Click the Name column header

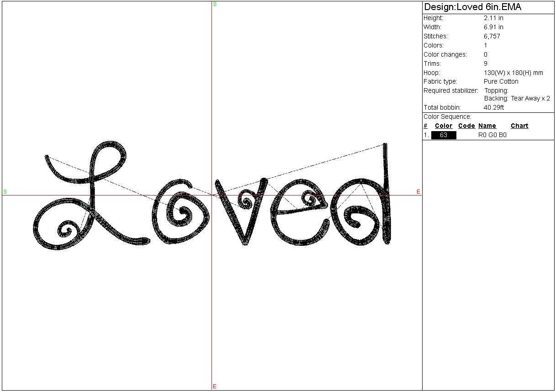click(x=487, y=126)
